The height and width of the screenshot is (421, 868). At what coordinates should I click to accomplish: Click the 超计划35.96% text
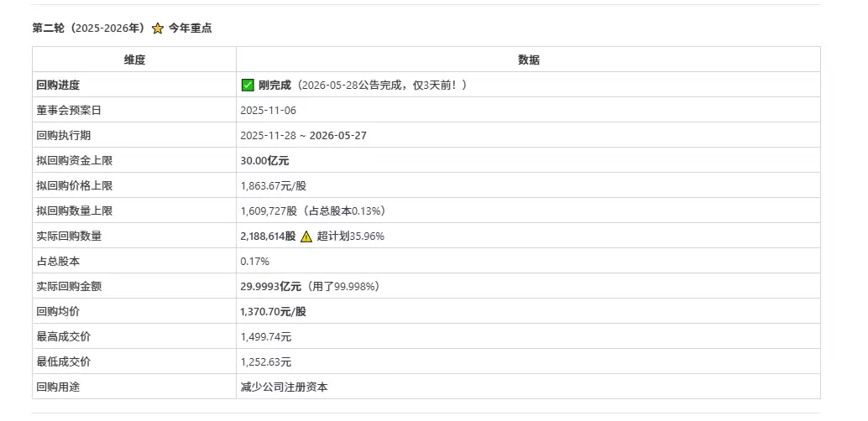351,236
